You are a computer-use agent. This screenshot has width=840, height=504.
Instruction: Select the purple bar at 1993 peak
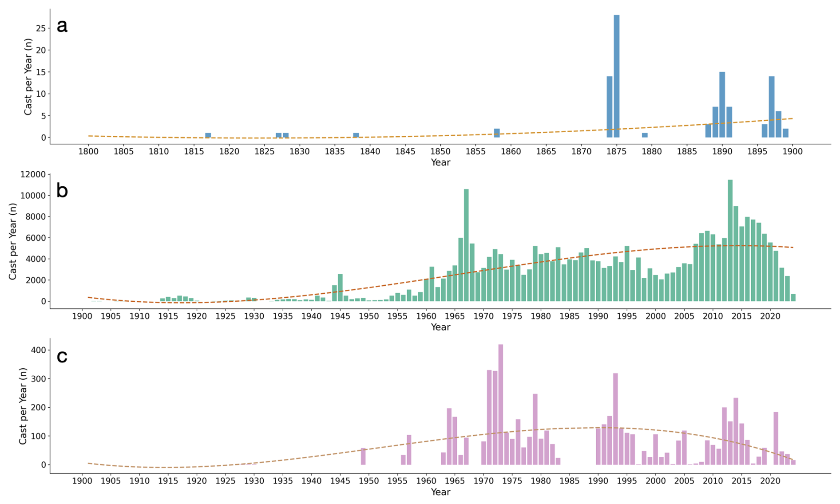pos(615,419)
